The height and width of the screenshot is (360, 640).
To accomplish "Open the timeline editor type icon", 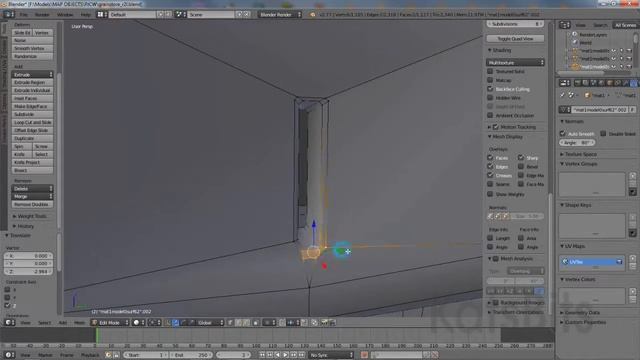I will coord(9,355).
